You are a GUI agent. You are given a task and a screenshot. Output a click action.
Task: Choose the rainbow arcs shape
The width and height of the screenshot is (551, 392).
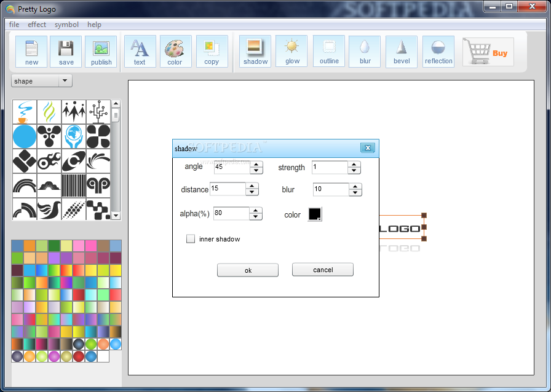25,186
